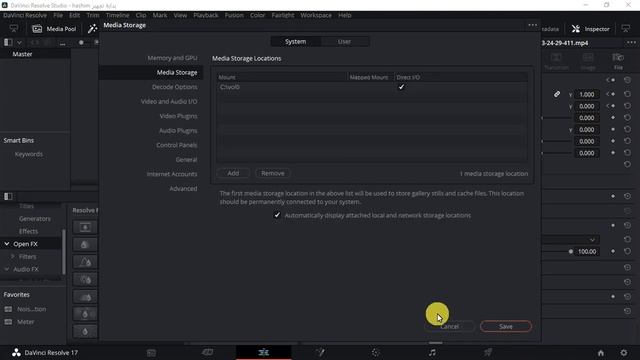Open the File tab in Inspector
This screenshot has width=640, height=360.
tap(618, 61)
